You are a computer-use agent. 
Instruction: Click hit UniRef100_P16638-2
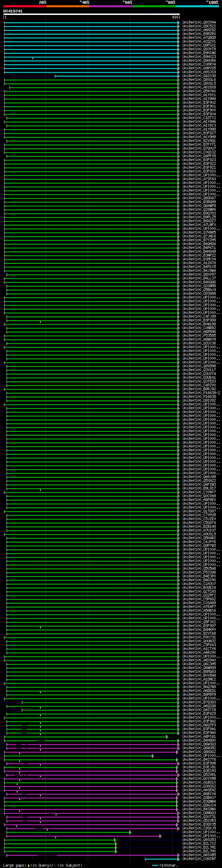(x=201, y=393)
